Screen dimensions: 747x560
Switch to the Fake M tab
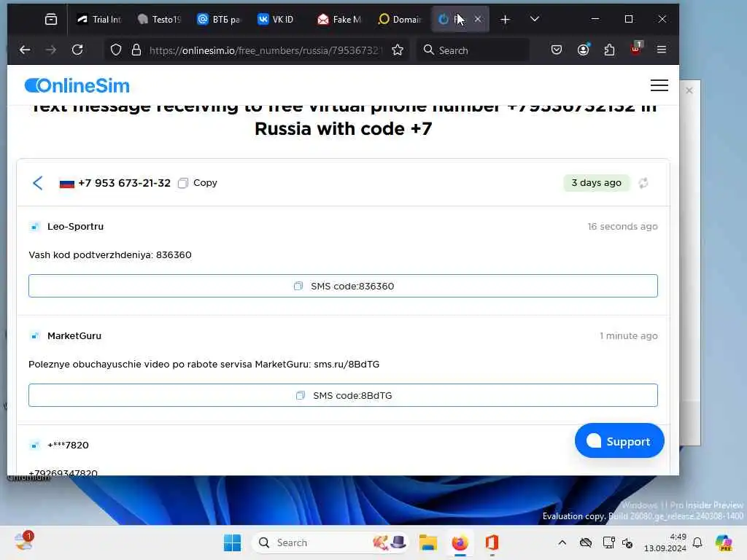click(x=339, y=20)
